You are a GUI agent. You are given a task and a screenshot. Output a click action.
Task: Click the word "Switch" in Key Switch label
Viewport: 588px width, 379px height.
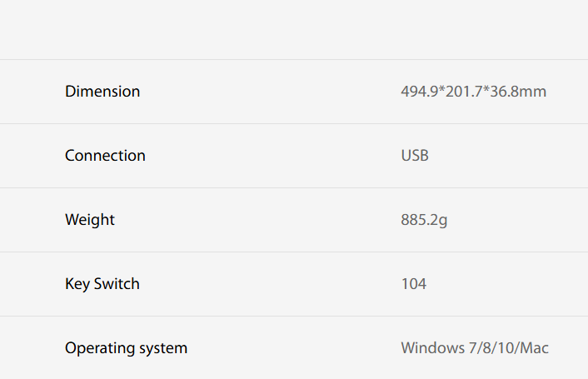(117, 284)
